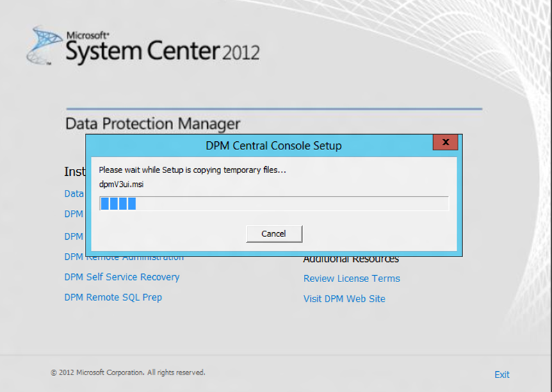Viewport: 552px width, 392px height.
Task: Close the DPM Central Console Setup dialog
Action: (446, 142)
